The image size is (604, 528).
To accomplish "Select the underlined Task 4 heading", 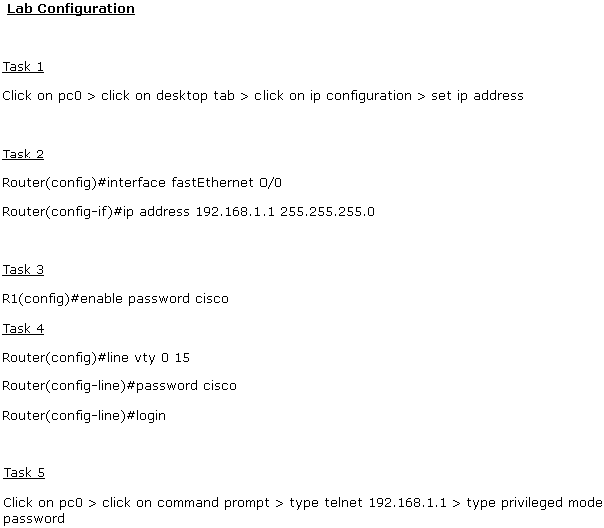I will point(23,328).
